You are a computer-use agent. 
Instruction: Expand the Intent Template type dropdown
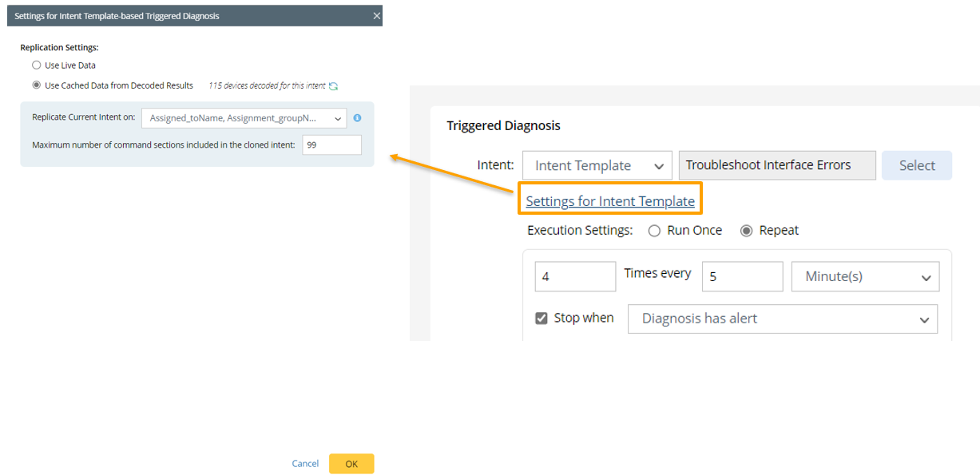pyautogui.click(x=597, y=166)
